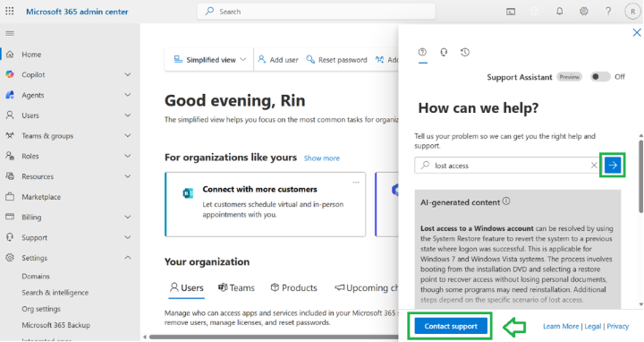This screenshot has width=644, height=342.
Task: Submit help query with arrow button
Action: [x=613, y=166]
